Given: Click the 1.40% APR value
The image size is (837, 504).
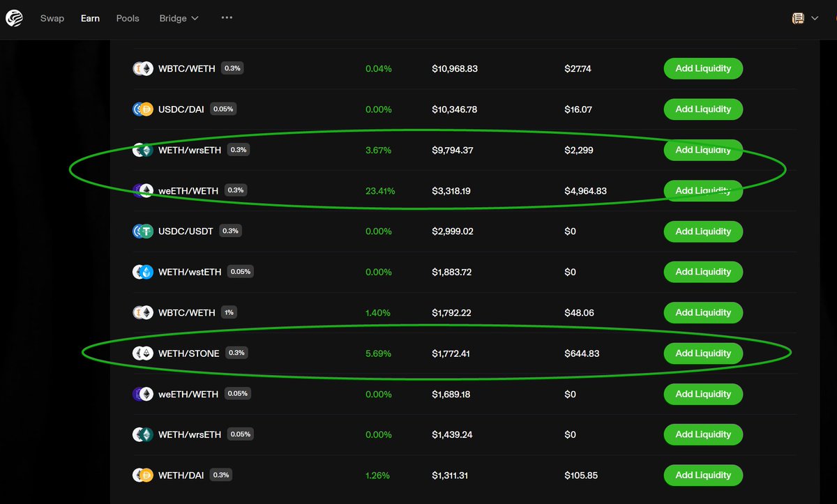Looking at the screenshot, I should [379, 312].
